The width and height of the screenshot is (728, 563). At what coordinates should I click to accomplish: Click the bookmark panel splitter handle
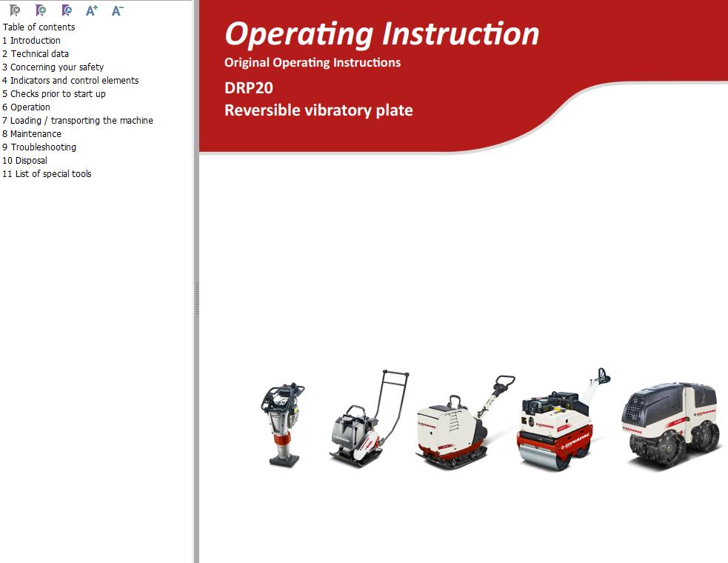tap(197, 297)
